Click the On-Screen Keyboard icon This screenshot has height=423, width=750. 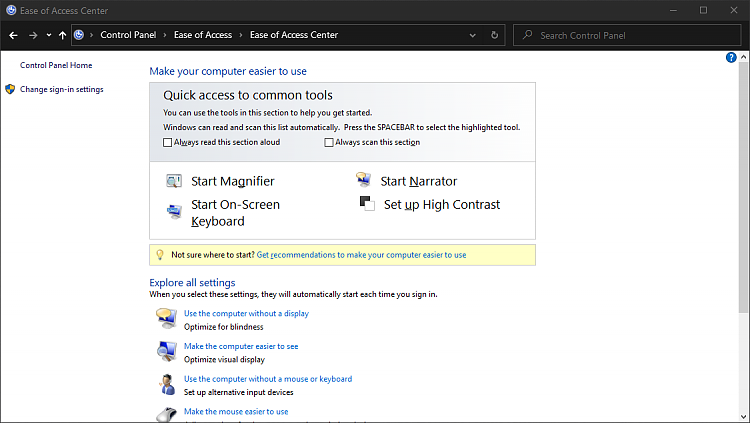pos(174,211)
